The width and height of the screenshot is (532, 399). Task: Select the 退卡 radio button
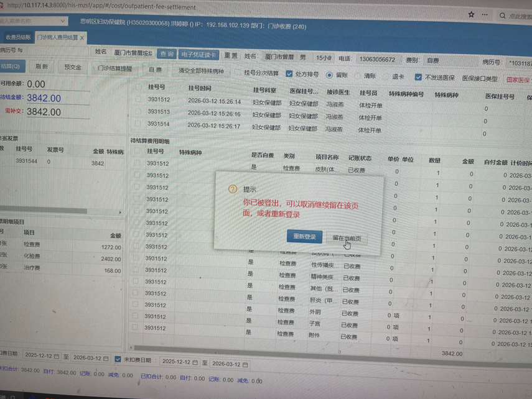click(x=385, y=76)
